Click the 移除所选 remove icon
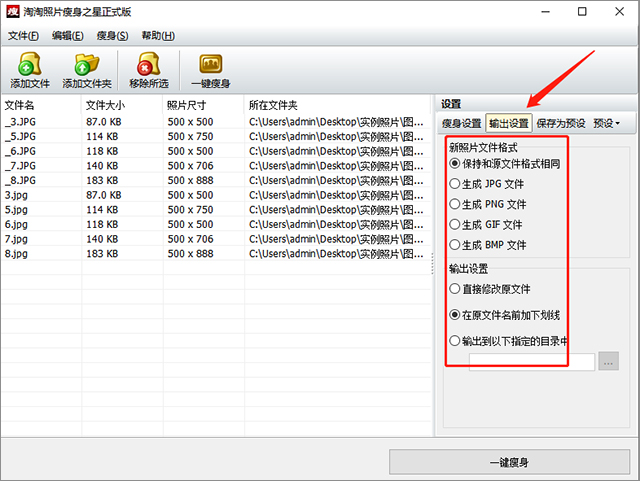 coord(148,65)
